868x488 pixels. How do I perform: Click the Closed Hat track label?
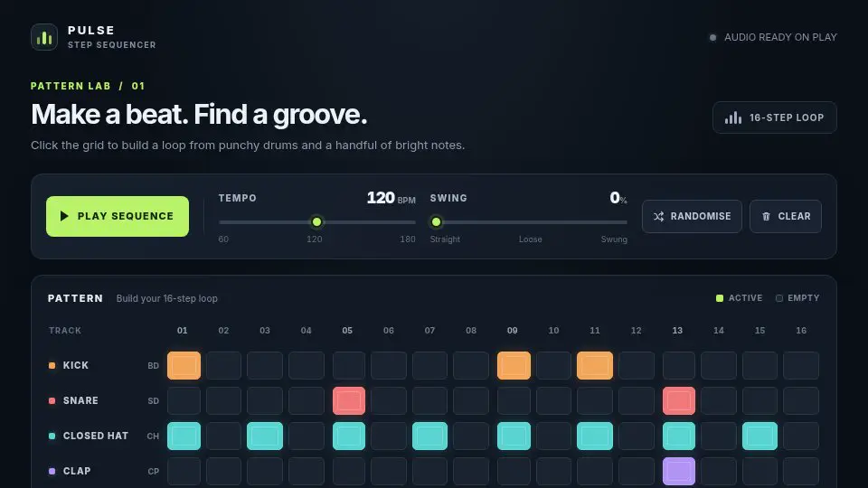point(96,436)
